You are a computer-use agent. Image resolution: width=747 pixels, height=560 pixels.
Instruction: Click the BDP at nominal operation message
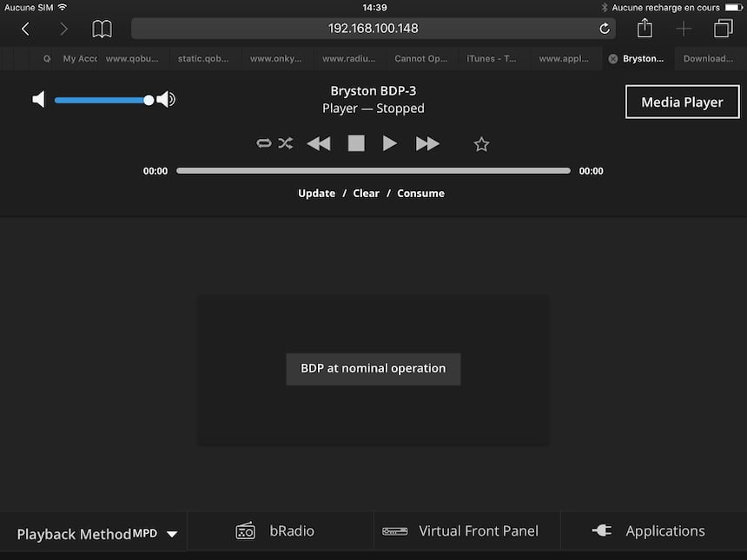(373, 369)
